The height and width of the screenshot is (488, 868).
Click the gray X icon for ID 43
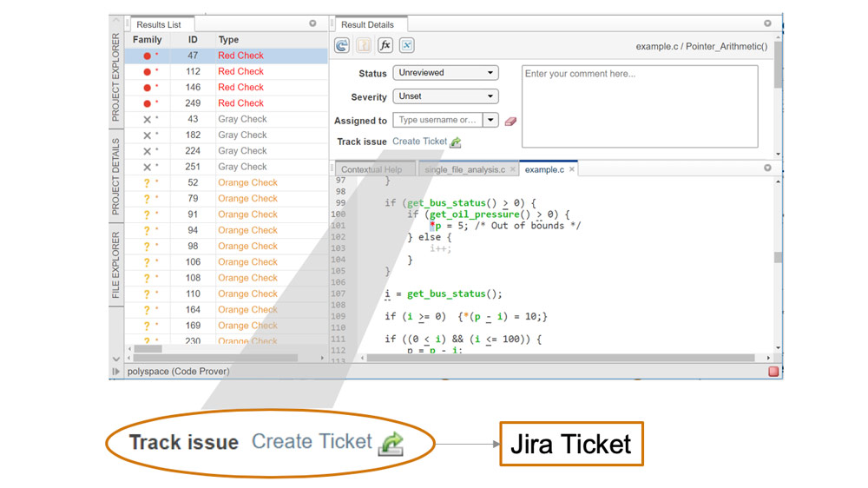click(147, 120)
